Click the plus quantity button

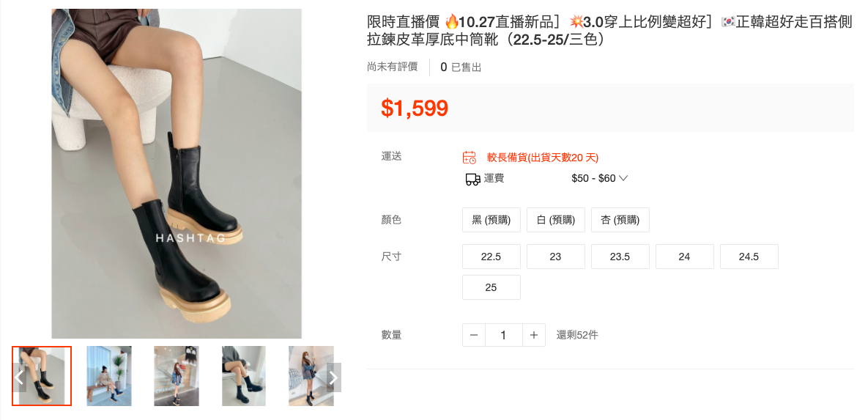tap(534, 335)
